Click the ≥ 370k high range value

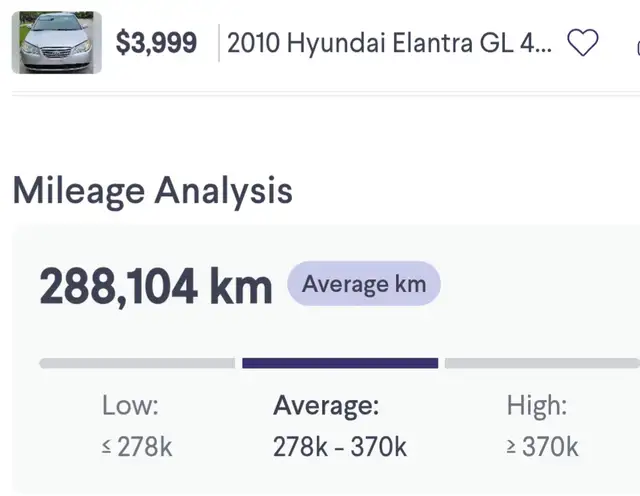(542, 447)
